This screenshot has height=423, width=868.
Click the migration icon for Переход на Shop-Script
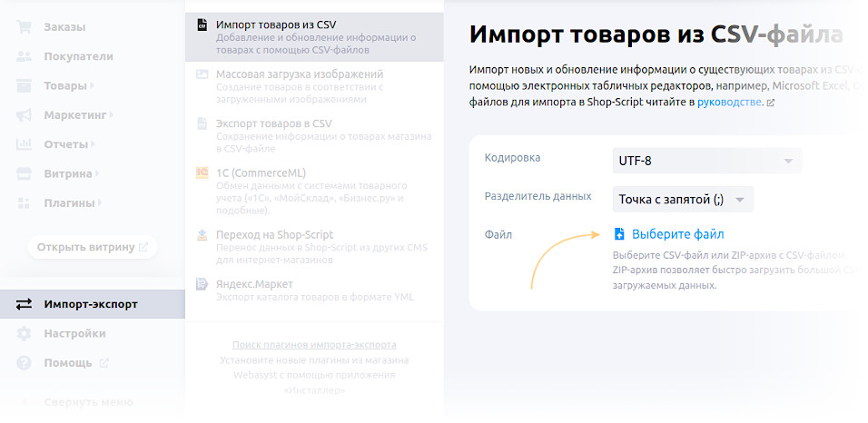pos(202,235)
